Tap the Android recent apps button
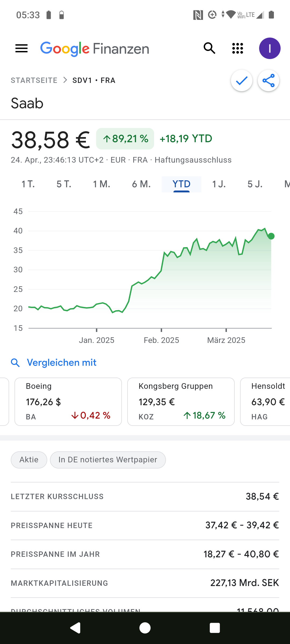Image resolution: width=290 pixels, height=644 pixels. tap(215, 628)
